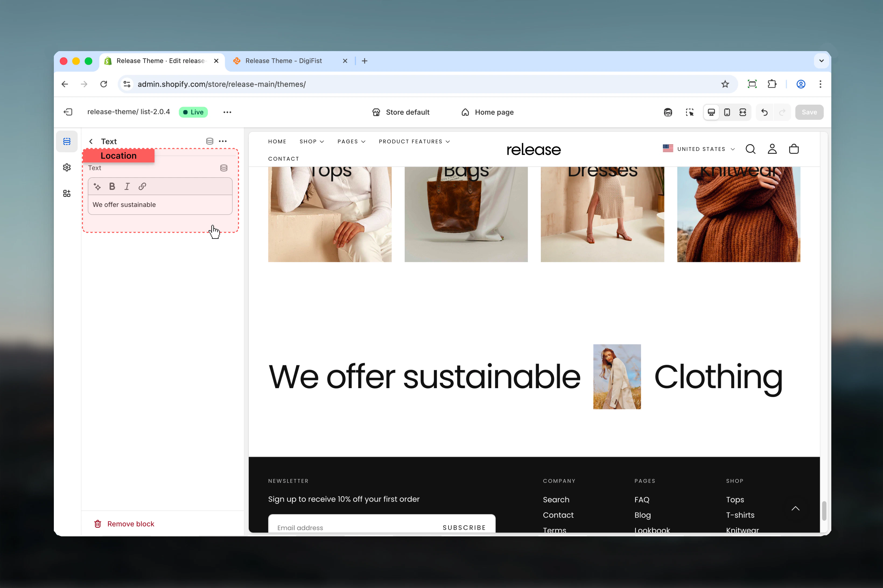This screenshot has height=588, width=883.
Task: Switch to fullscreen preview
Action: pyautogui.click(x=743, y=112)
